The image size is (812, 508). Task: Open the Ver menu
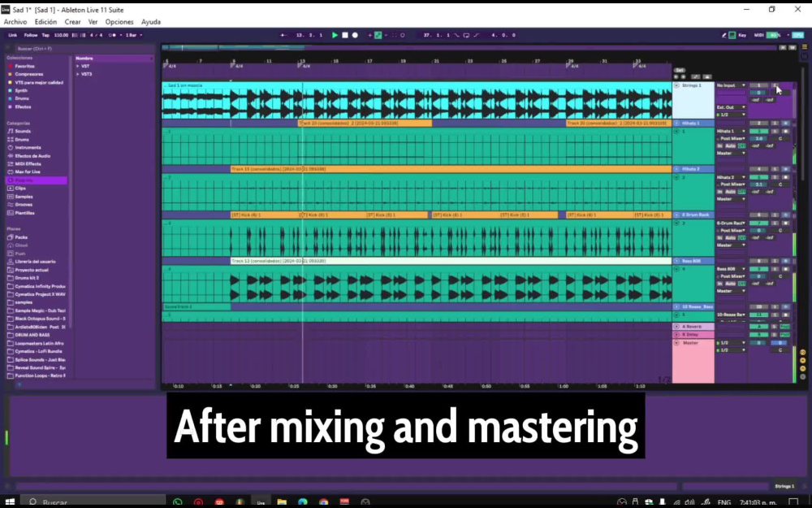[93, 22]
